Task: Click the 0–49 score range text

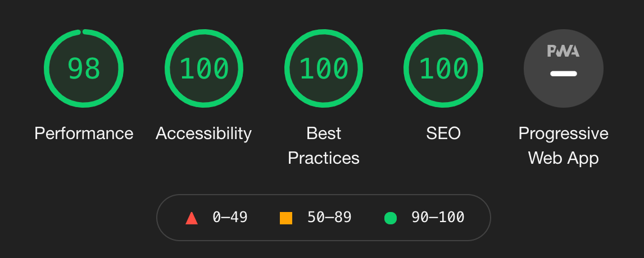Action: click(230, 218)
